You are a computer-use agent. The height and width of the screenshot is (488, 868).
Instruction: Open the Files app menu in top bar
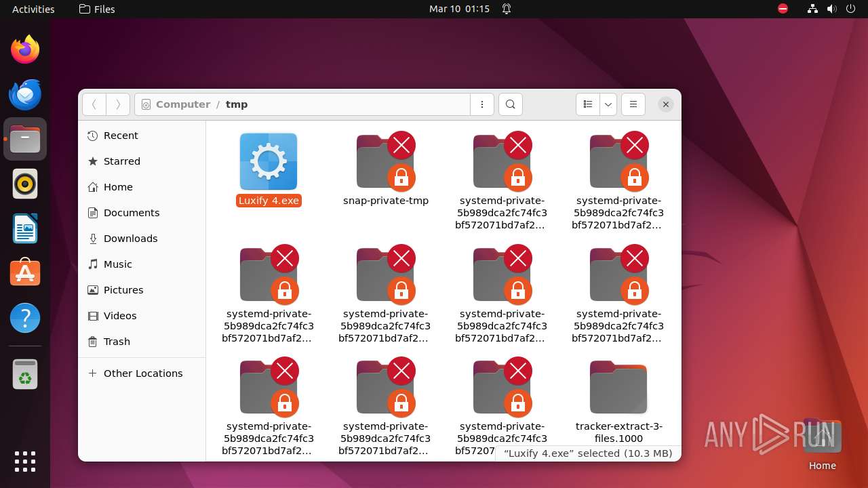click(x=97, y=9)
